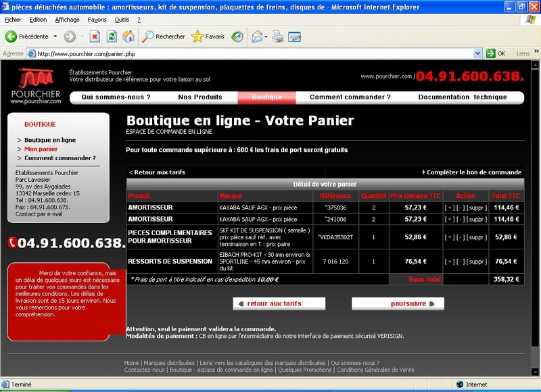The height and width of the screenshot is (392, 541).
Task: Click the Pourchier logo
Action: (x=36, y=87)
